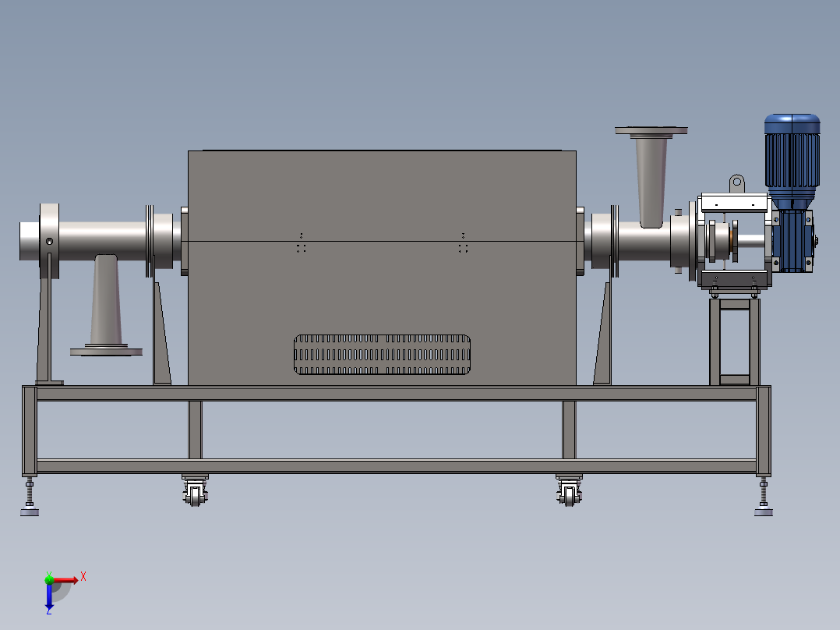Select the left horizontal pipe section
This screenshot has width=840, height=630.
pyautogui.click(x=102, y=239)
